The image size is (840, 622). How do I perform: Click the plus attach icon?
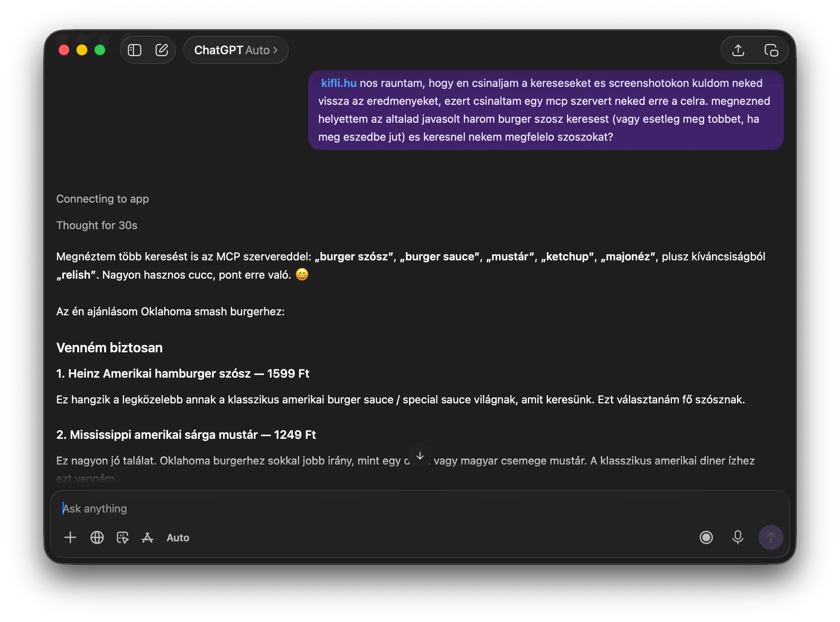point(70,537)
